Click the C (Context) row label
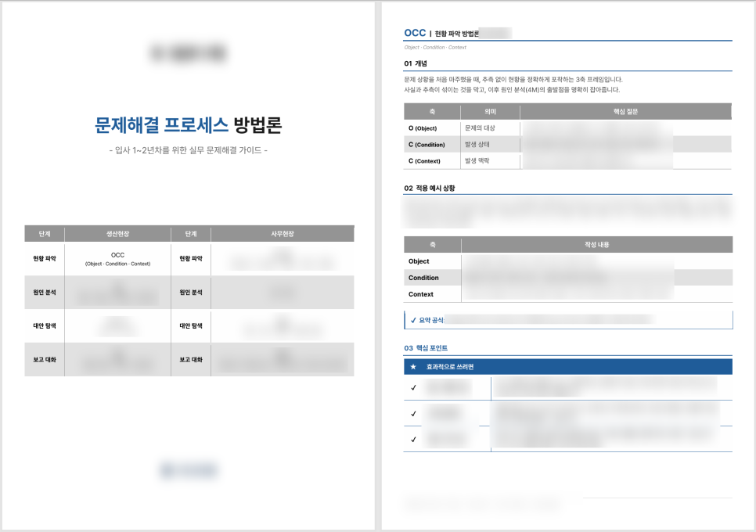 [x=424, y=161]
